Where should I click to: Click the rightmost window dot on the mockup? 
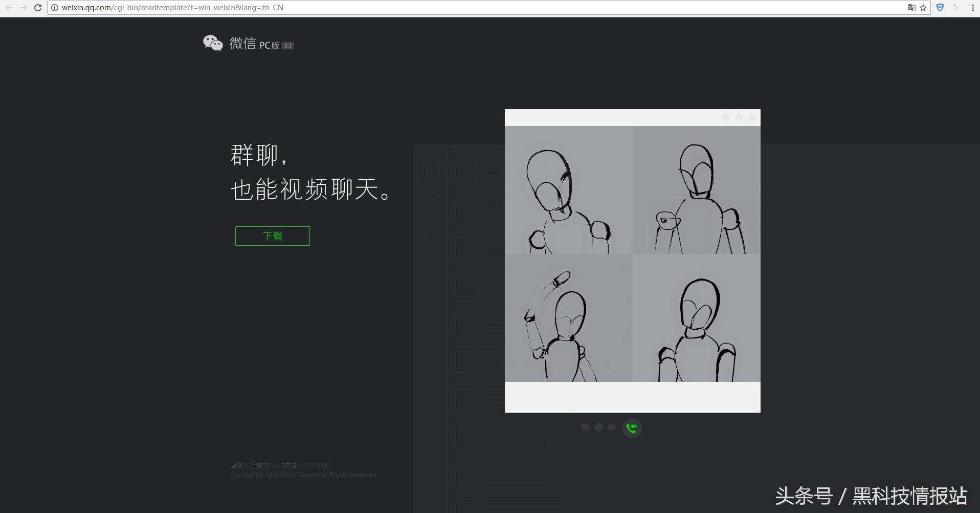point(752,117)
